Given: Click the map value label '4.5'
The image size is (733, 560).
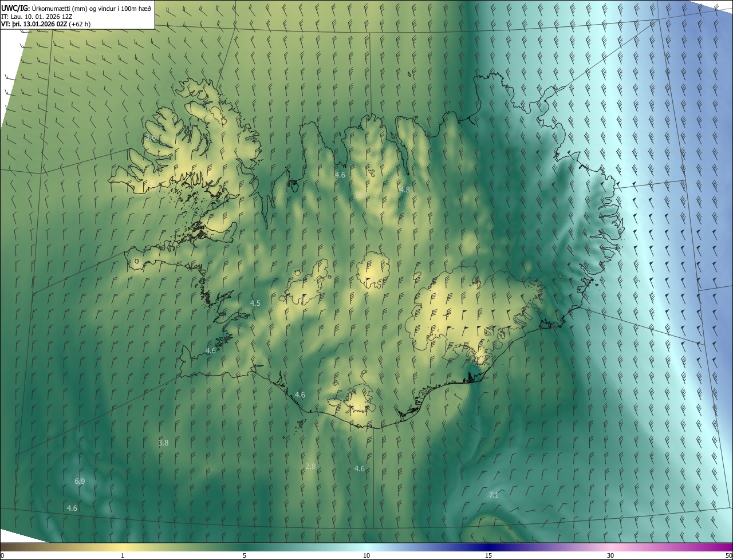Looking at the screenshot, I should pos(255,303).
